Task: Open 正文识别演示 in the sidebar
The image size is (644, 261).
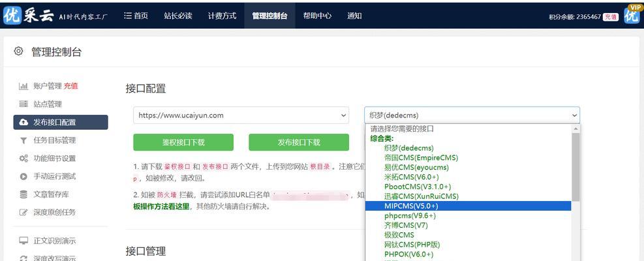Action: [x=55, y=241]
